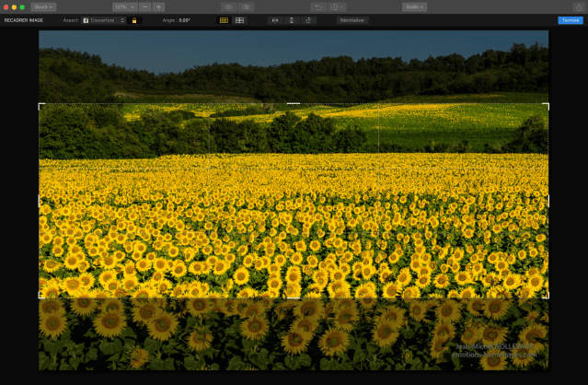This screenshot has width=588, height=385.
Task: Open the Outils tools dropdown
Action: coord(414,6)
